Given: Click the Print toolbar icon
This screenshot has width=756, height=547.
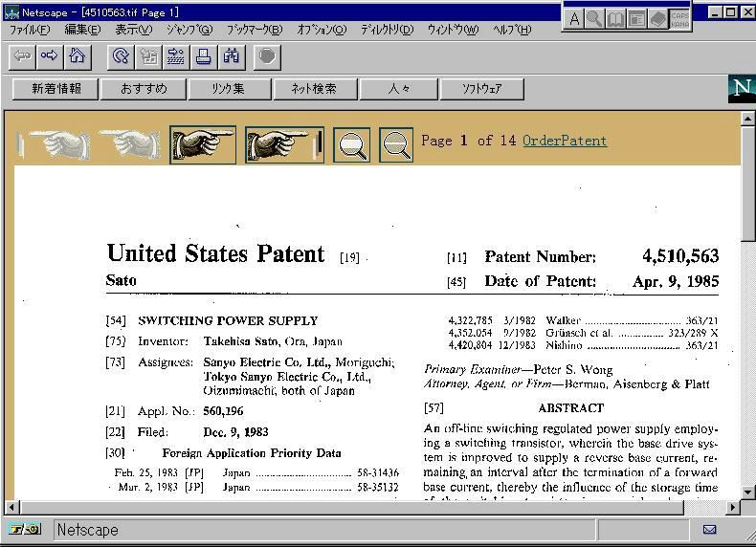Looking at the screenshot, I should pos(203,56).
